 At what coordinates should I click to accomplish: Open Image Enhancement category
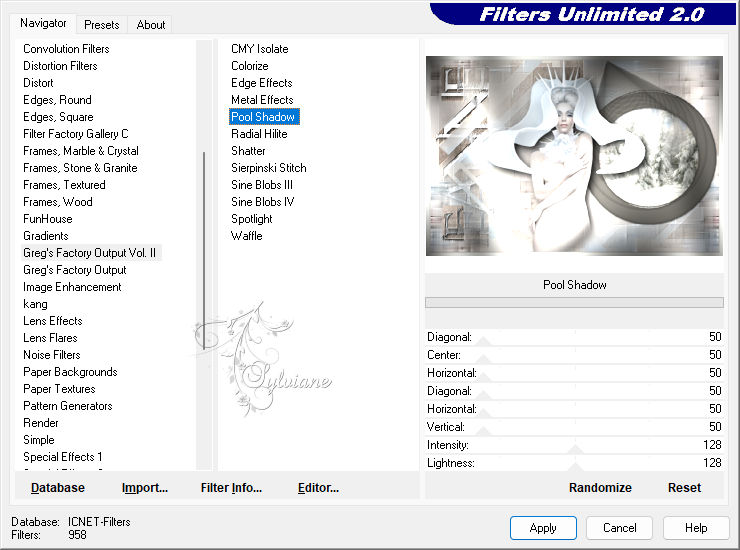coord(72,287)
